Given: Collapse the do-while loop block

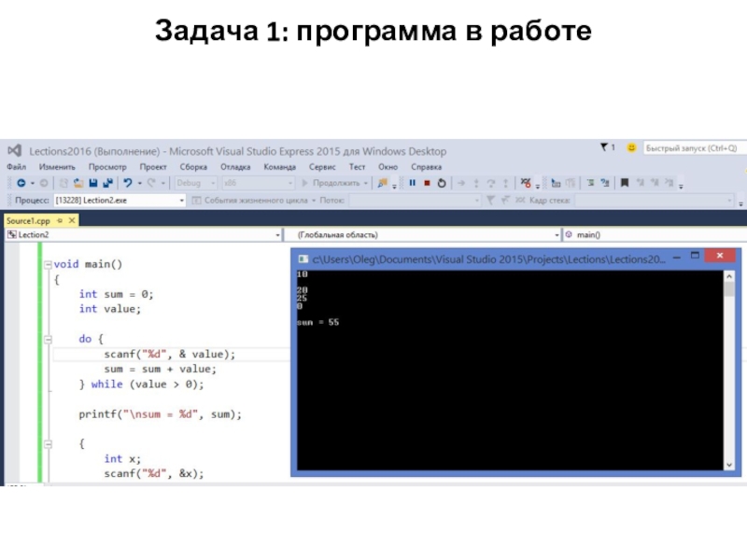Looking at the screenshot, I should point(47,340).
